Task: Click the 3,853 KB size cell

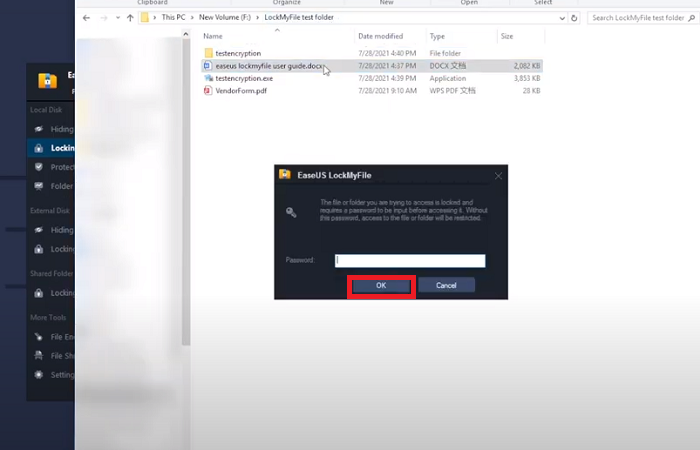Action: pyautogui.click(x=527, y=78)
